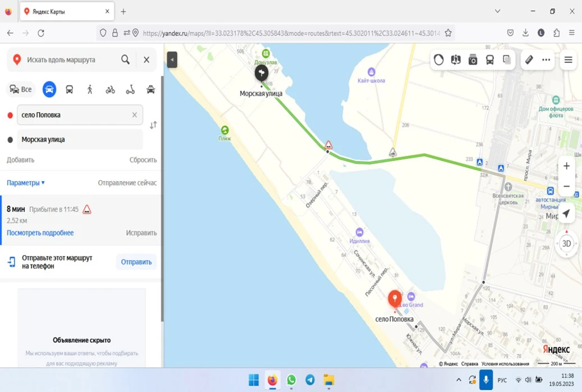Switch to public transport bus mode
The height and width of the screenshot is (392, 582).
pos(69,89)
